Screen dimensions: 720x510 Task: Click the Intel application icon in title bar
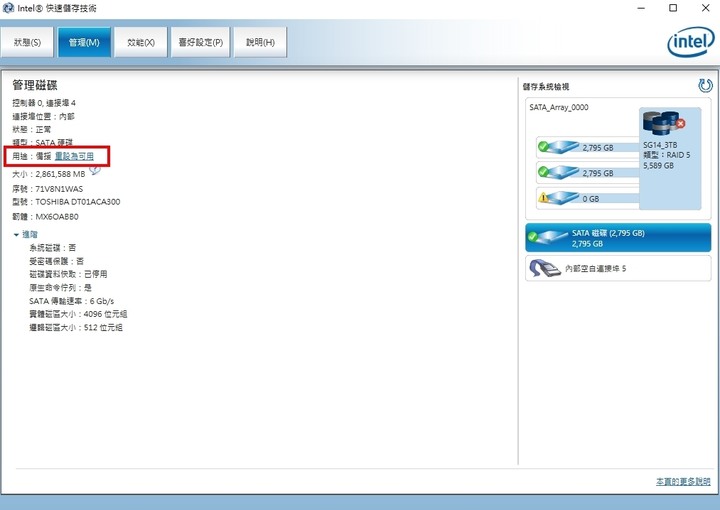[x=8, y=8]
